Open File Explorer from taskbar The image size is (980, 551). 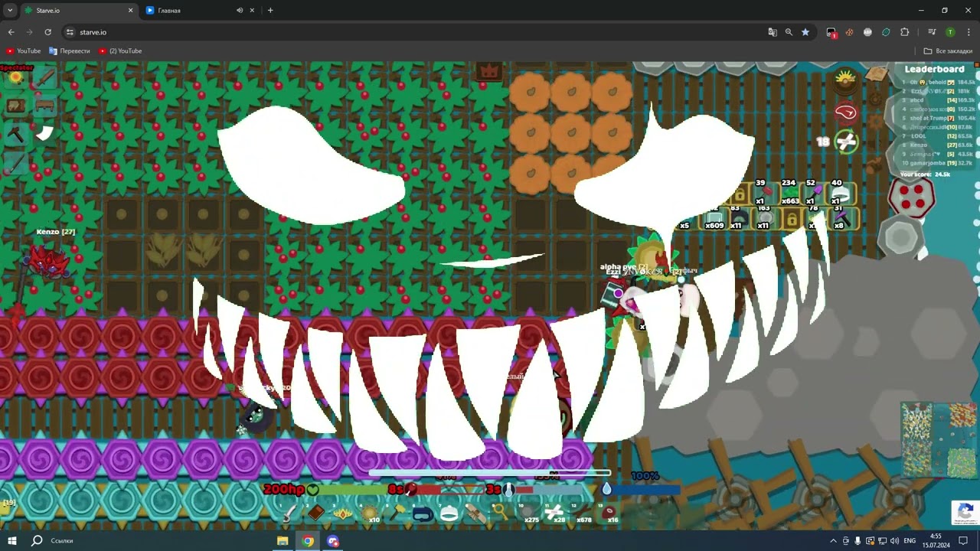click(x=283, y=541)
